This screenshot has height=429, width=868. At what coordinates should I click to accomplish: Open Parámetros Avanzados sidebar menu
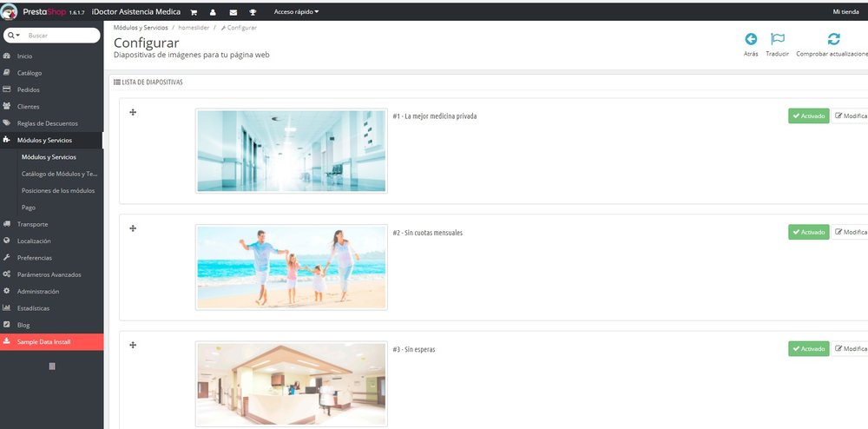click(x=51, y=274)
